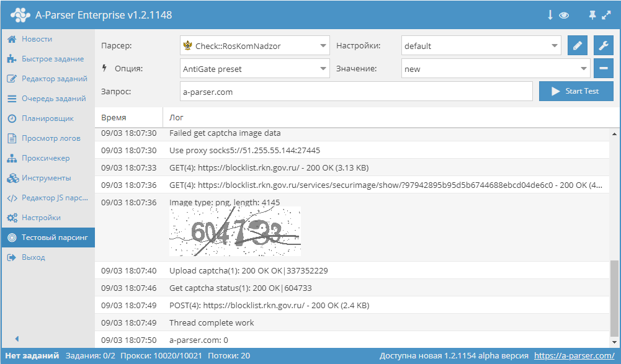Click the Запрос input field

pyautogui.click(x=356, y=91)
